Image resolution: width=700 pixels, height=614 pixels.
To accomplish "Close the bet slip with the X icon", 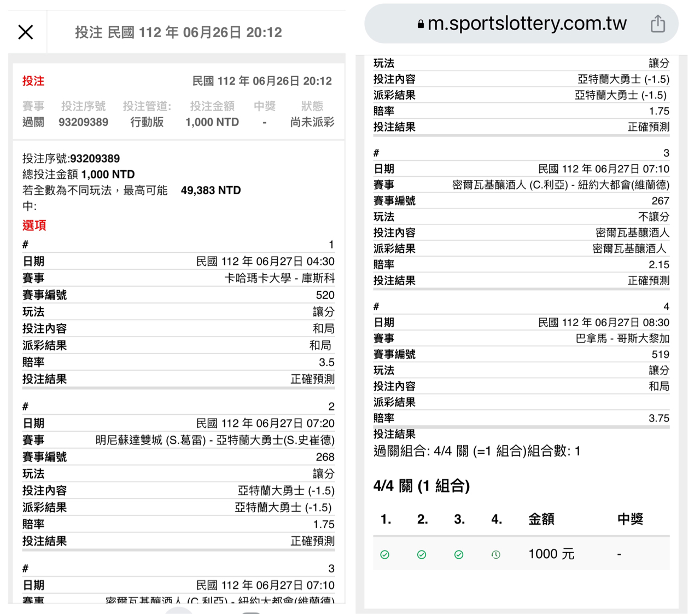I will 26,32.
